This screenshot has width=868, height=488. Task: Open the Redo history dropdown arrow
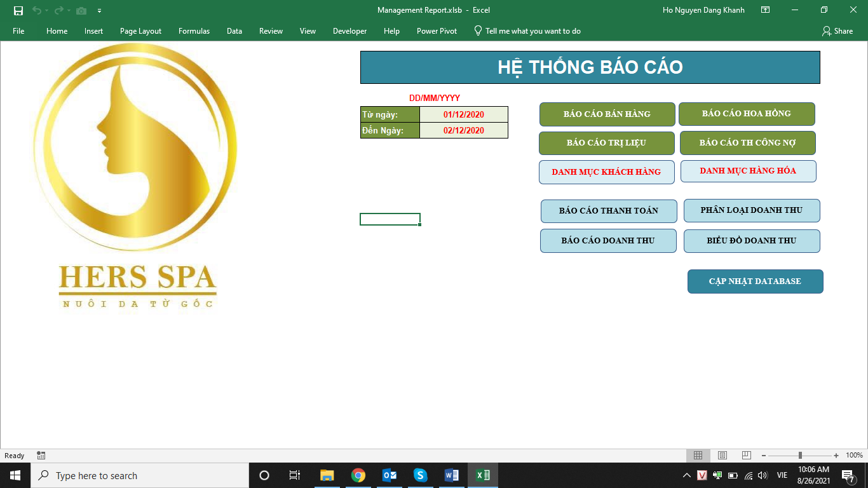click(x=68, y=11)
